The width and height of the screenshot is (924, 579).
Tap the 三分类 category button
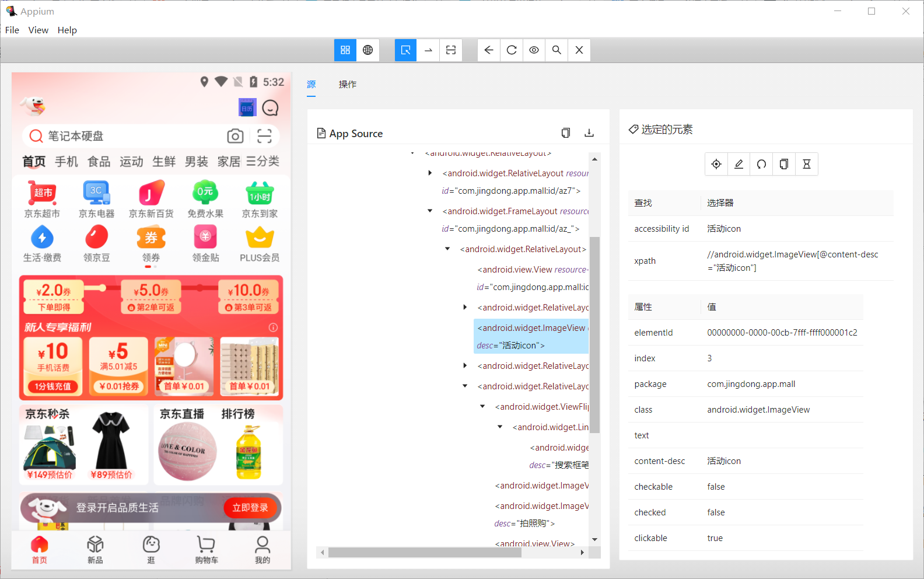point(262,161)
